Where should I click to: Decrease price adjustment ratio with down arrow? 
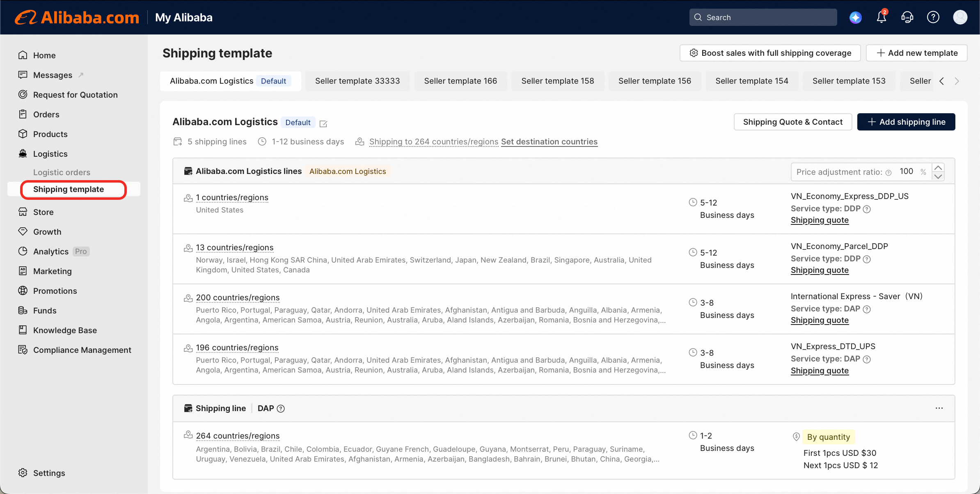[x=938, y=176]
